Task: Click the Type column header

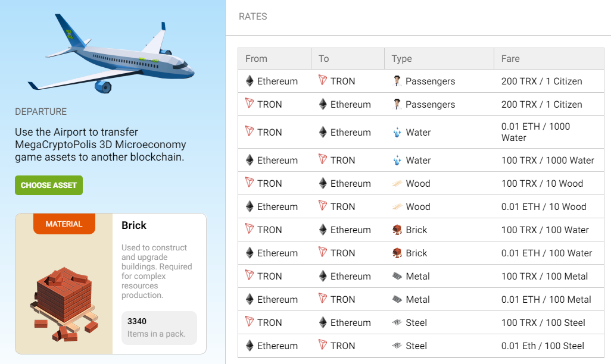Action: click(x=439, y=59)
